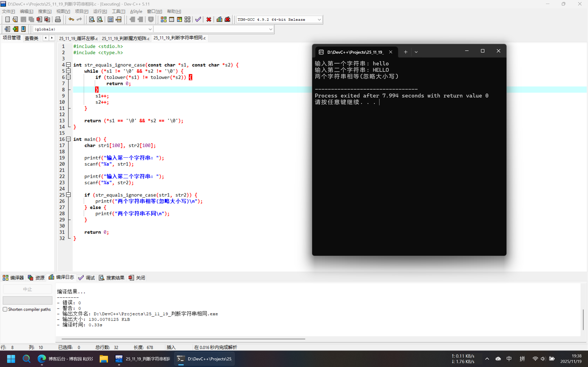Click the red X stop execution icon
Image resolution: width=588 pixels, height=367 pixels.
point(209,19)
